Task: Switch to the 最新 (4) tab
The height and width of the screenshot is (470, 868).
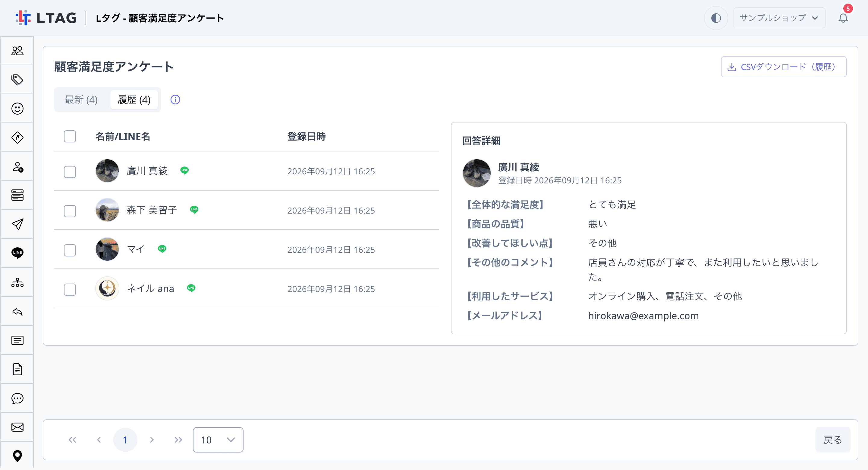Action: click(x=81, y=100)
